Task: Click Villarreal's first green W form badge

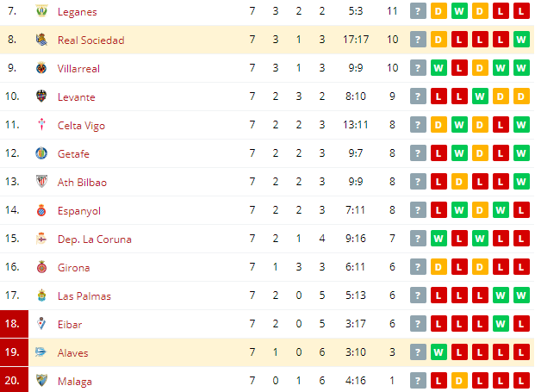Action: (439, 68)
